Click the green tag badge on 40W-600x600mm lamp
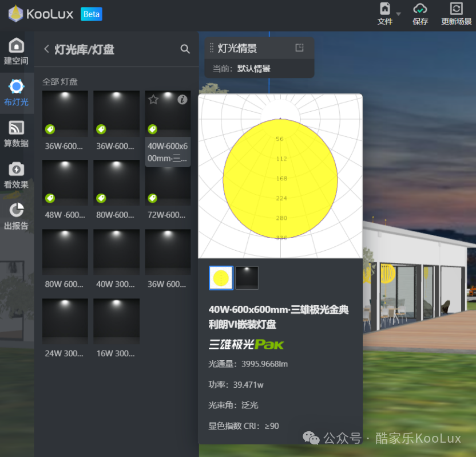 click(152, 129)
